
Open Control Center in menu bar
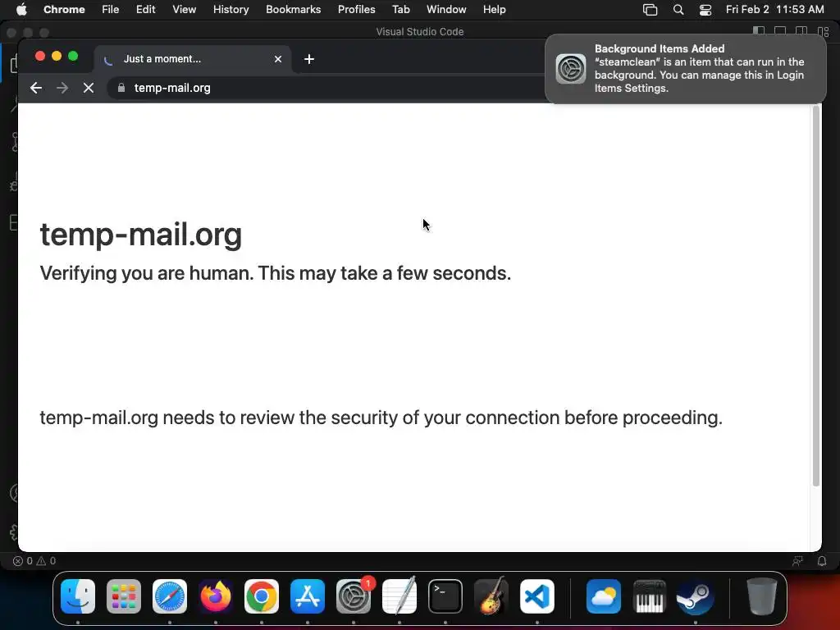coord(705,10)
